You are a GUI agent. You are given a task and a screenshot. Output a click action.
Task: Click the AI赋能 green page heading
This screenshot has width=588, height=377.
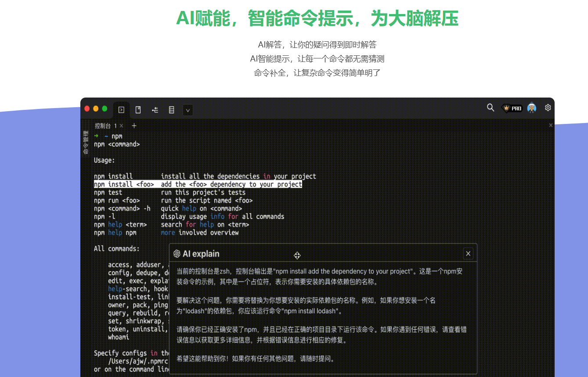tap(317, 18)
